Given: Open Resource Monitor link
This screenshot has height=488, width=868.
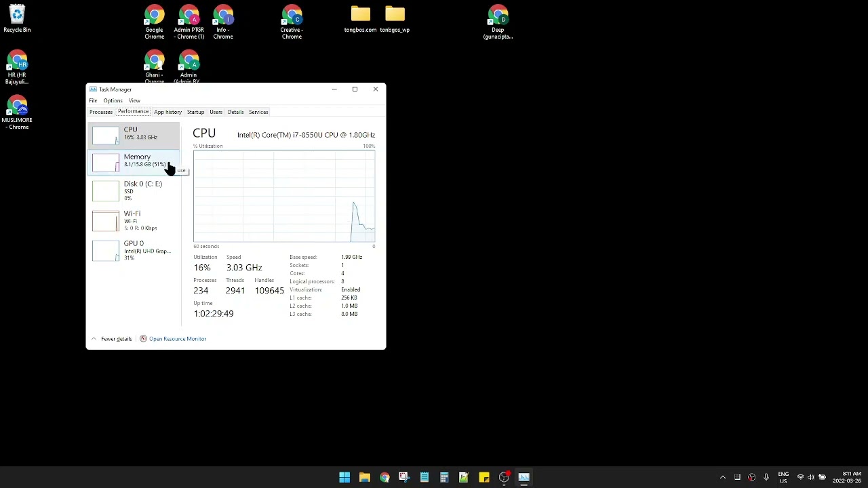Looking at the screenshot, I should pos(178,339).
